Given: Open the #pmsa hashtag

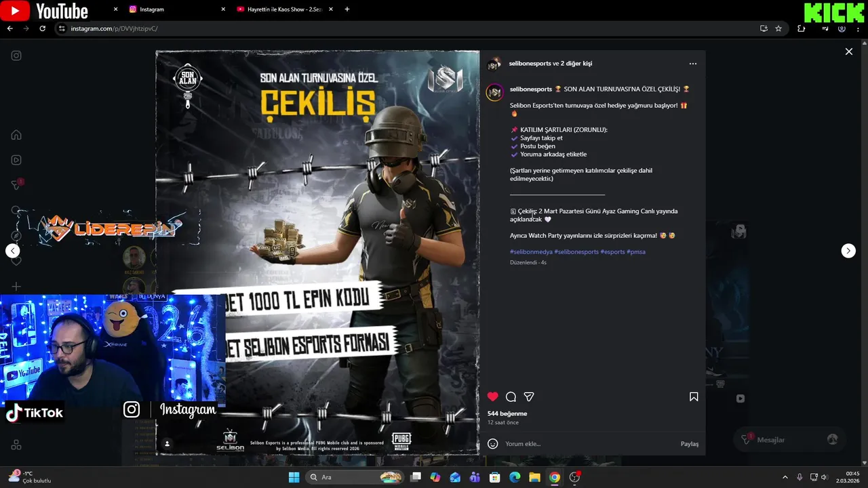Looking at the screenshot, I should click(x=636, y=252).
